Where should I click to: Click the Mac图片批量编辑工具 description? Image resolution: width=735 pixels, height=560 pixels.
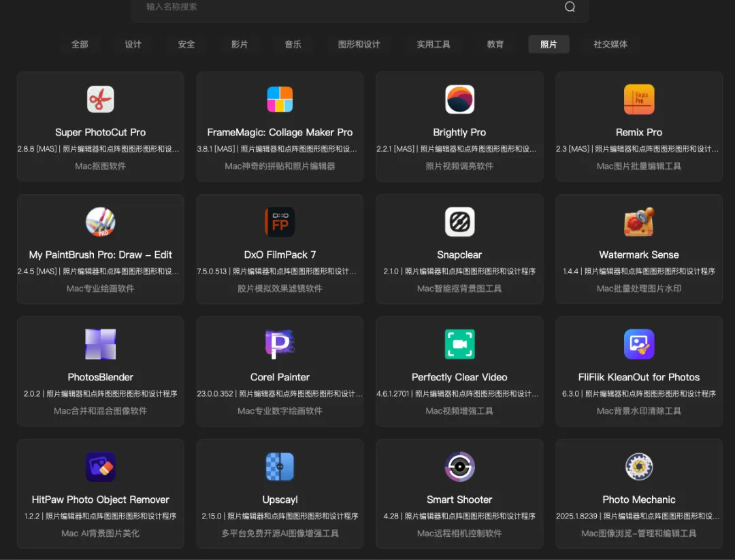point(639,166)
